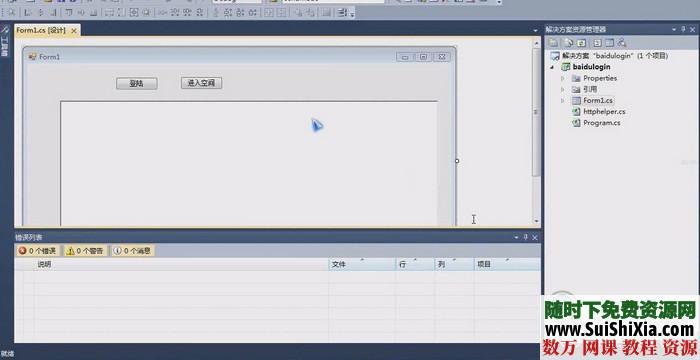Click Remove Vertical Spacing icon
The height and width of the screenshot is (360, 700).
(x=252, y=13)
